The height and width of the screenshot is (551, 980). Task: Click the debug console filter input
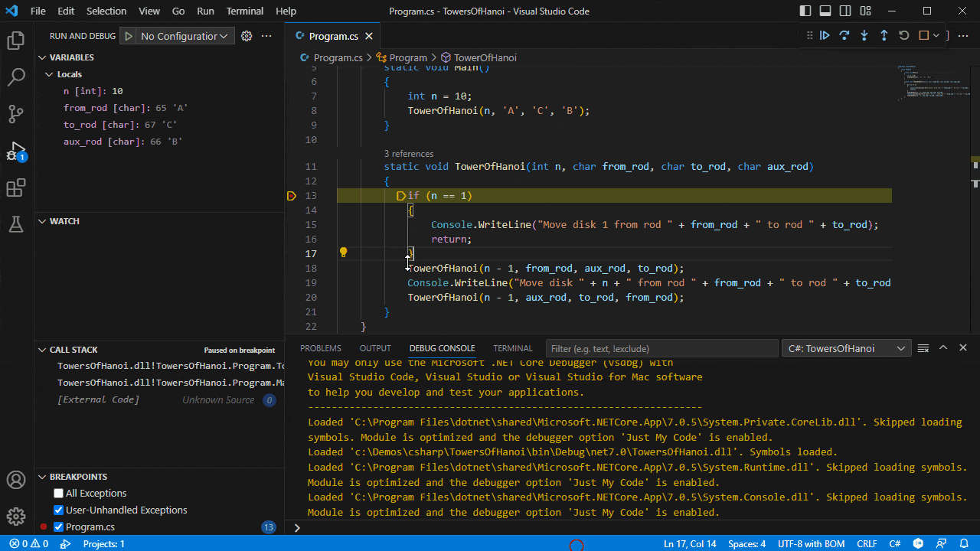(x=661, y=348)
